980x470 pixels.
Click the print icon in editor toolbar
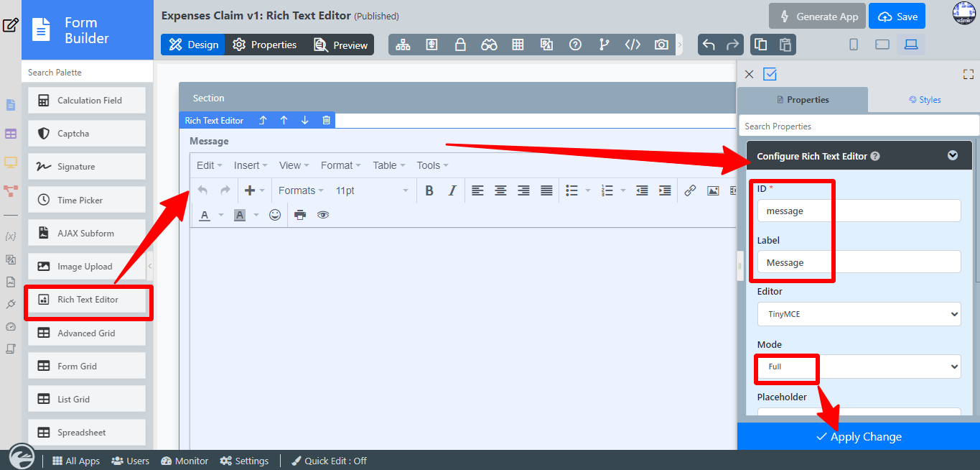click(x=300, y=215)
